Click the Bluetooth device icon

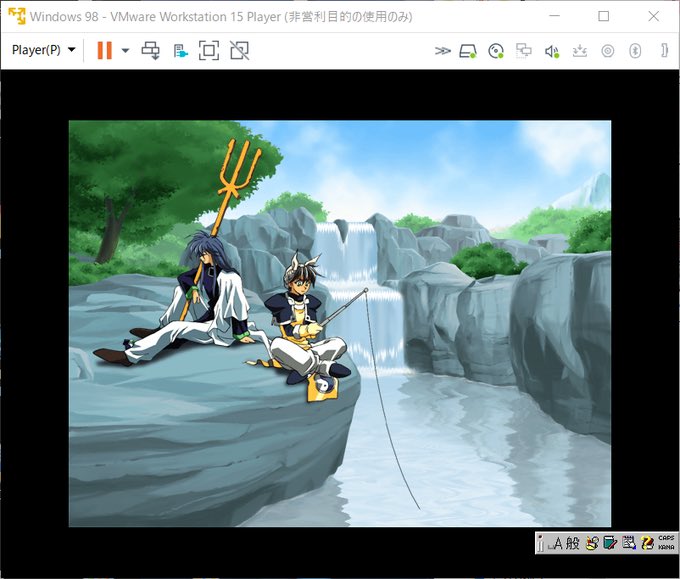pyautogui.click(x=635, y=51)
